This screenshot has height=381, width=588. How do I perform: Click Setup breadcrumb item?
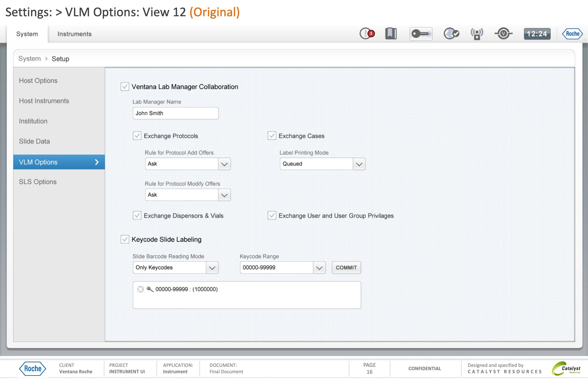tap(60, 59)
